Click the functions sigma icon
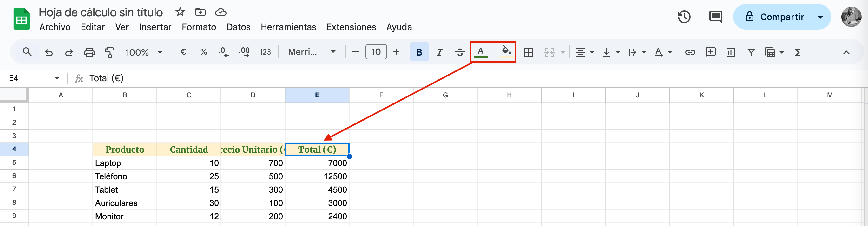The height and width of the screenshot is (226, 868). [x=798, y=52]
